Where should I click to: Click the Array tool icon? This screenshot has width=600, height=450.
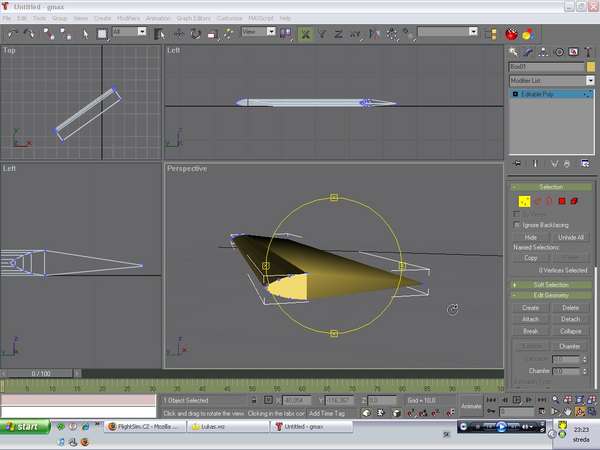point(392,34)
